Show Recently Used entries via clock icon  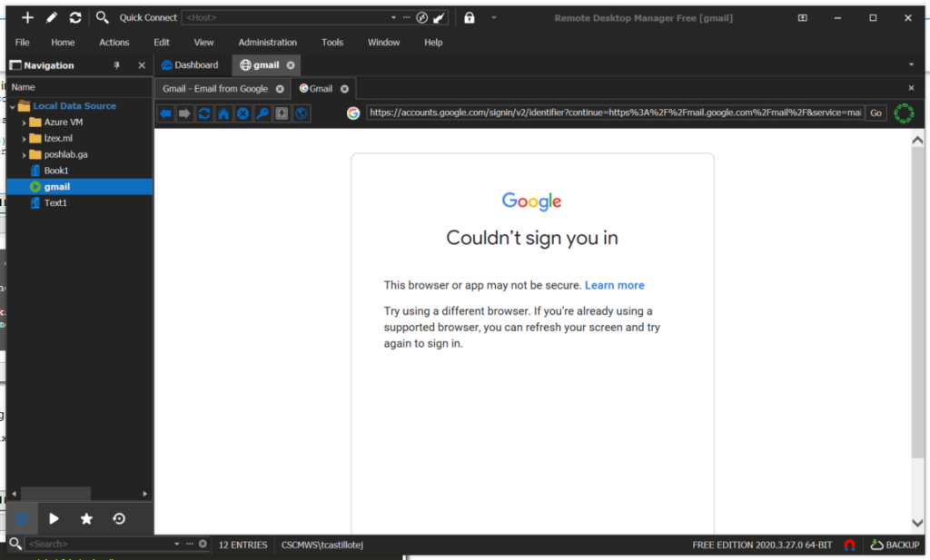click(118, 518)
